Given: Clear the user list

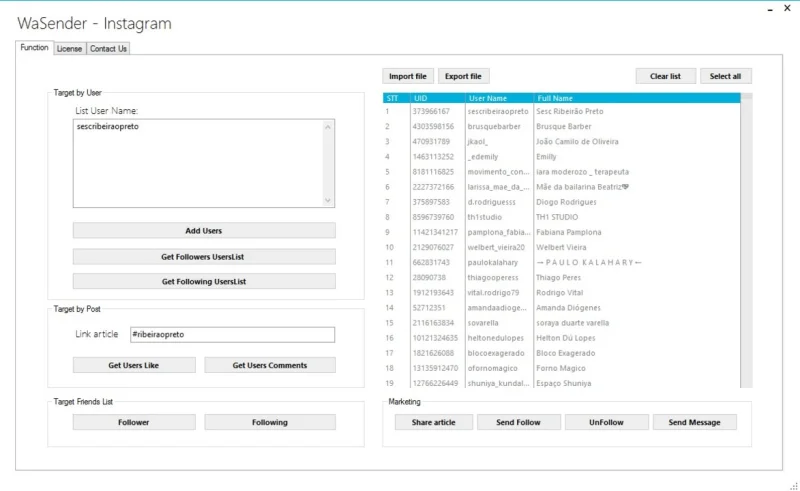Looking at the screenshot, I should click(665, 76).
